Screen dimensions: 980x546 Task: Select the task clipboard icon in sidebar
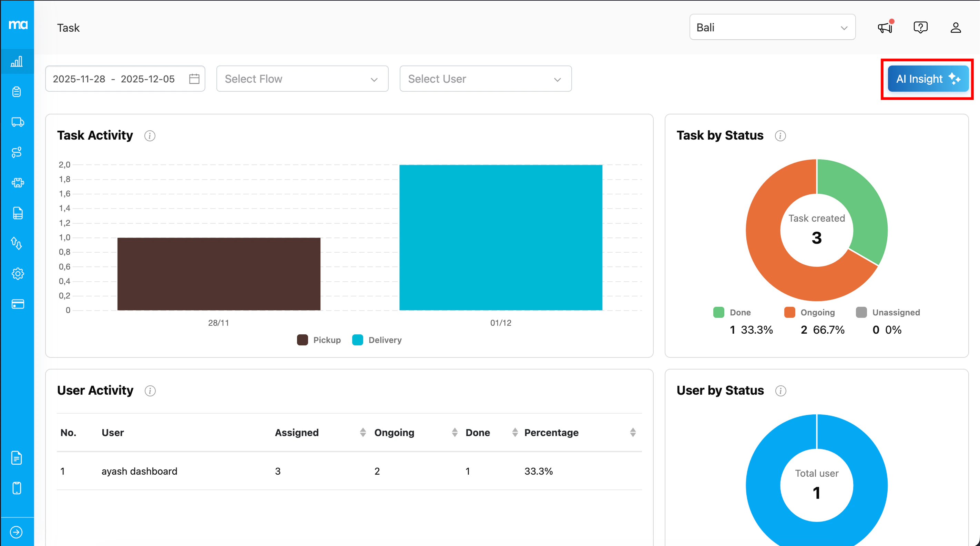pyautogui.click(x=17, y=92)
